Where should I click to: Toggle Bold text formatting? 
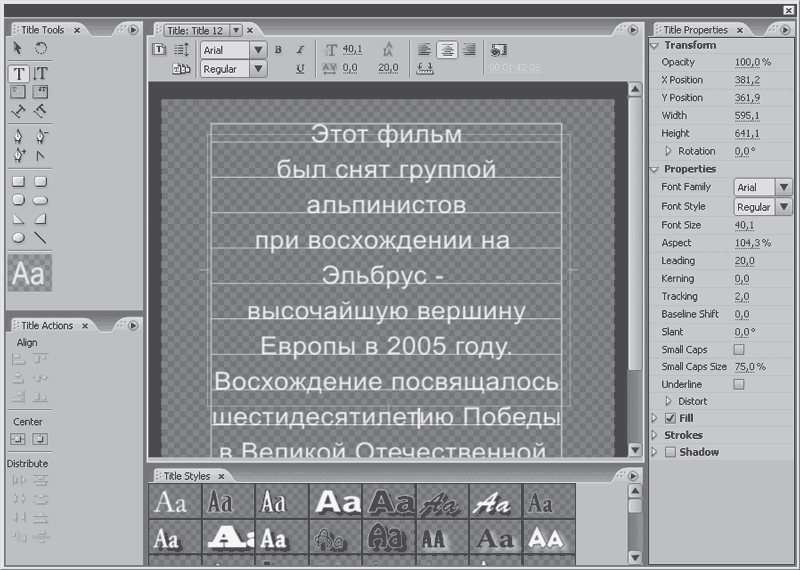(x=278, y=49)
